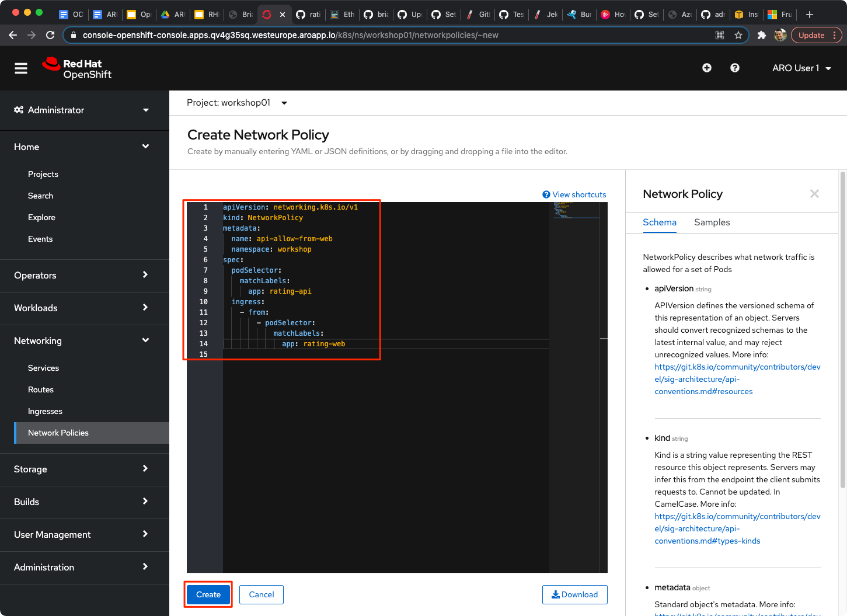Open the ARO User 1 dropdown
This screenshot has height=616, width=847.
[801, 68]
